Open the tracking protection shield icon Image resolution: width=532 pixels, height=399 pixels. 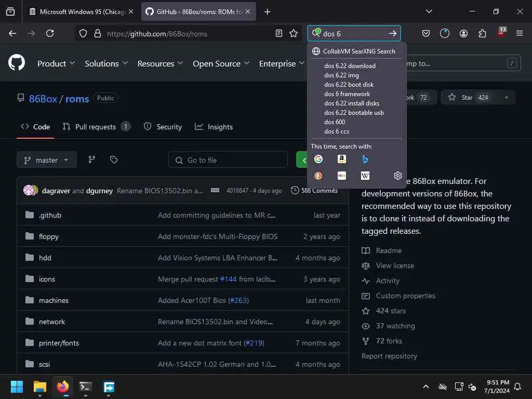click(83, 33)
